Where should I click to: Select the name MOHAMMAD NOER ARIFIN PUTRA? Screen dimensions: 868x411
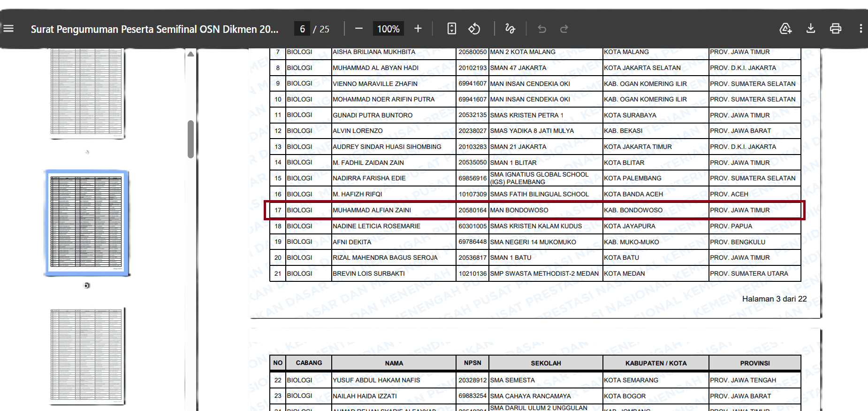point(384,100)
